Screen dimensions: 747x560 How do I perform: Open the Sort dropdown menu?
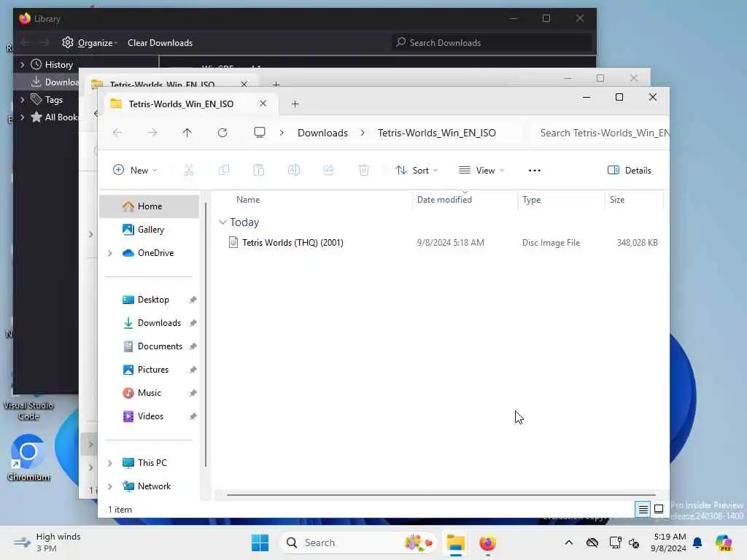(x=417, y=170)
